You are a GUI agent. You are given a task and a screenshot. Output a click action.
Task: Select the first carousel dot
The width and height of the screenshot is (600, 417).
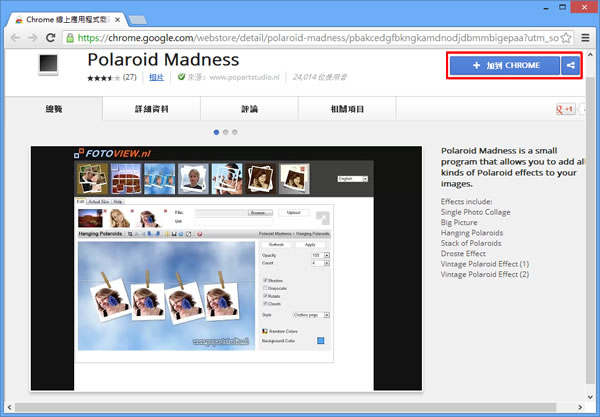coord(216,132)
